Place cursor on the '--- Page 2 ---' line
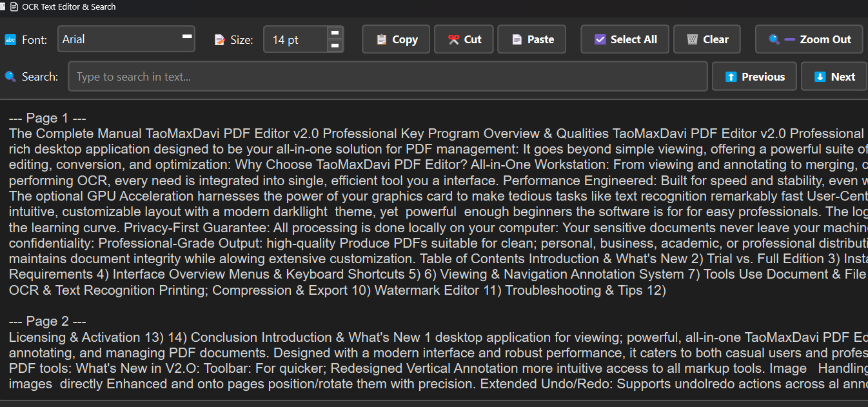This screenshot has width=868, height=407. click(x=48, y=321)
